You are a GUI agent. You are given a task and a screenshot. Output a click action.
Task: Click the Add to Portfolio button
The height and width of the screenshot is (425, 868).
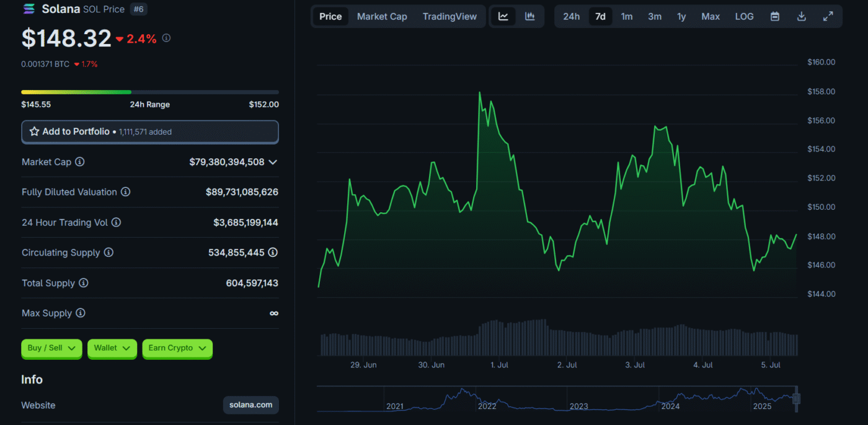[150, 132]
